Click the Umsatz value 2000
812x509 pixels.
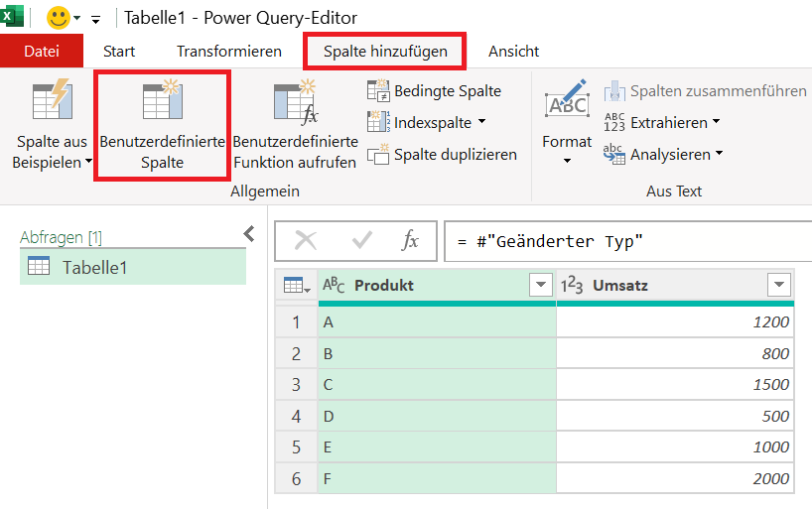pos(675,478)
